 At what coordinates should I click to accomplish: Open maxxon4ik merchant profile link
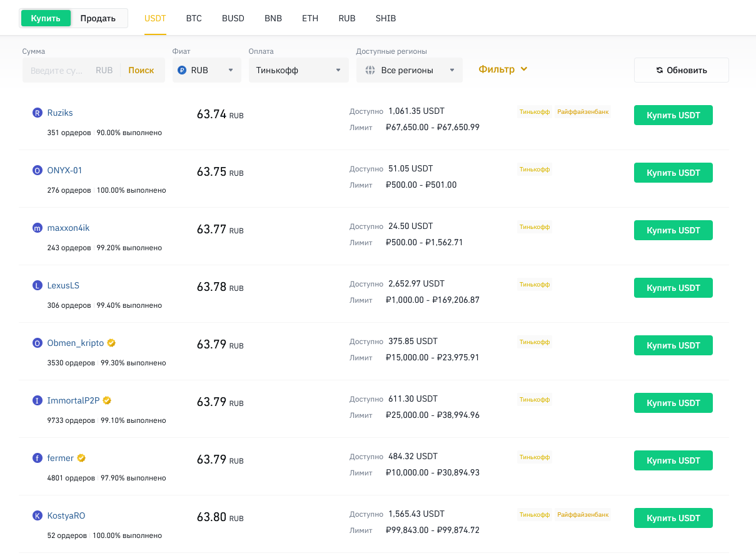(x=69, y=228)
